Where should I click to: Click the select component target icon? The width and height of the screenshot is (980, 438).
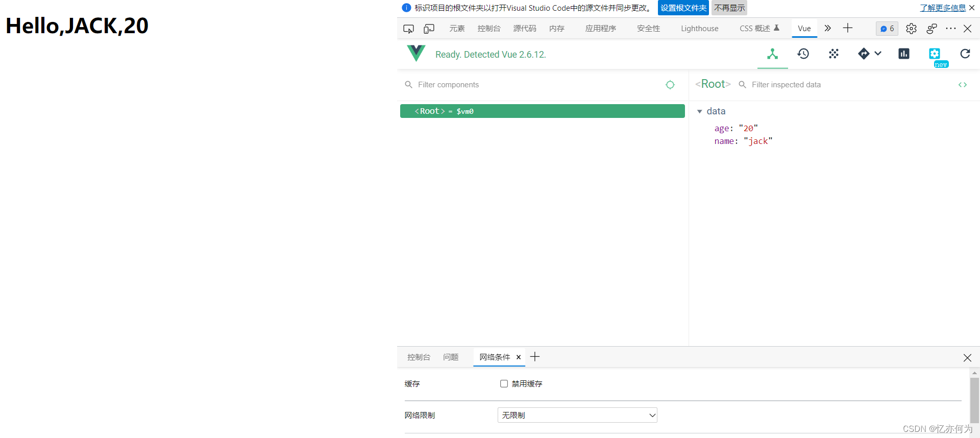click(670, 85)
